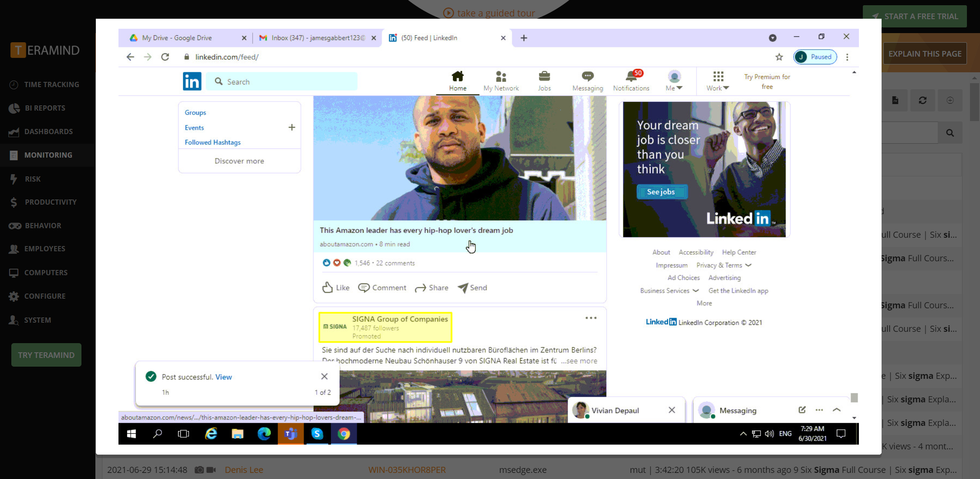The width and height of the screenshot is (980, 479).
Task: Click See jobs in LinkedIn ad
Action: tap(662, 192)
